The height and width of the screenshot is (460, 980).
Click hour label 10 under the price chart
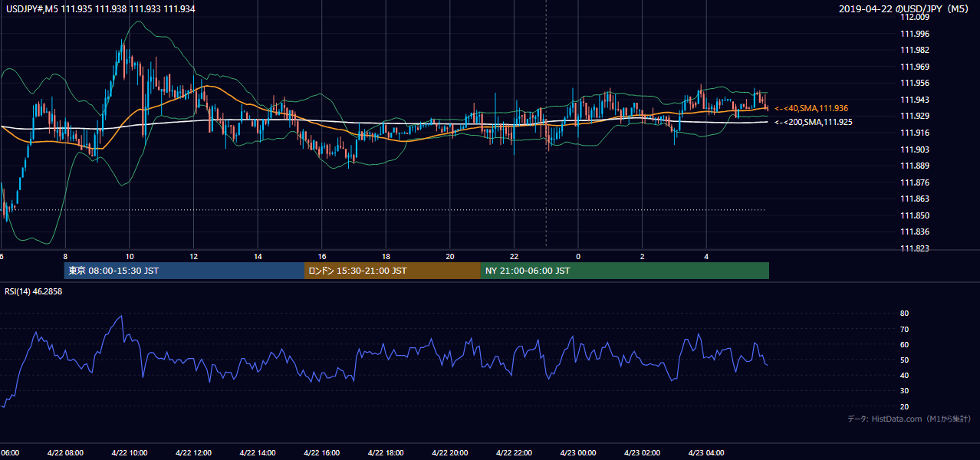130,256
